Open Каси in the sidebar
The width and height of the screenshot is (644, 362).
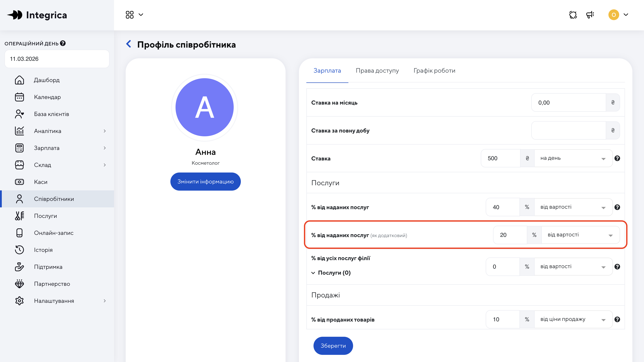[40, 182]
